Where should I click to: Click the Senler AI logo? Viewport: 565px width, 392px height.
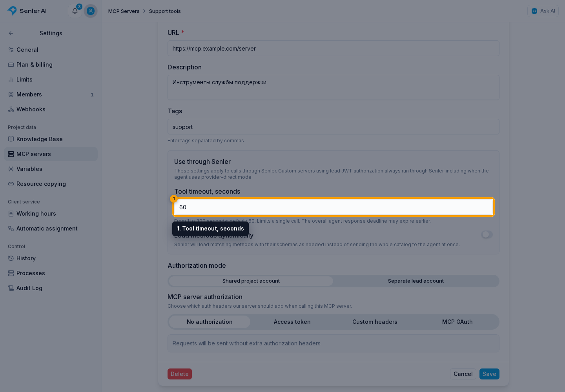pyautogui.click(x=27, y=11)
